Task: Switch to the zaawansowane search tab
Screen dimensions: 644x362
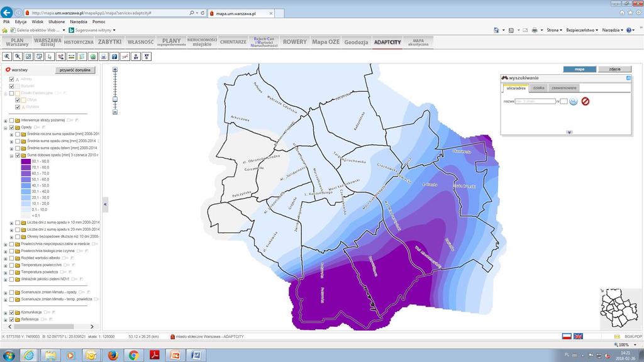Action: tap(564, 88)
